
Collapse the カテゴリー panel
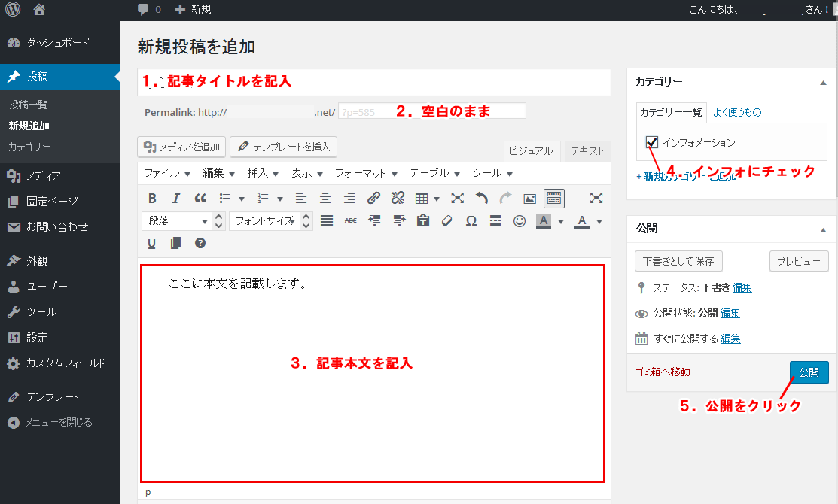click(x=823, y=82)
